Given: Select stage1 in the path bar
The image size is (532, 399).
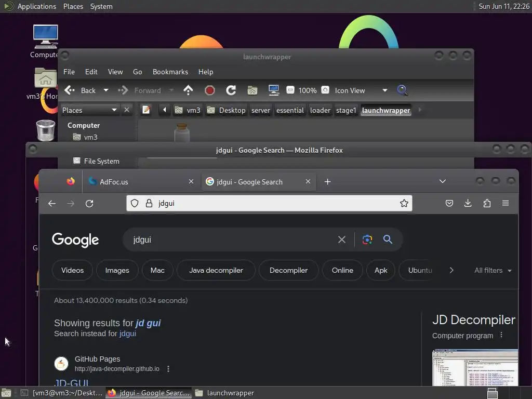Looking at the screenshot, I should 346,110.
